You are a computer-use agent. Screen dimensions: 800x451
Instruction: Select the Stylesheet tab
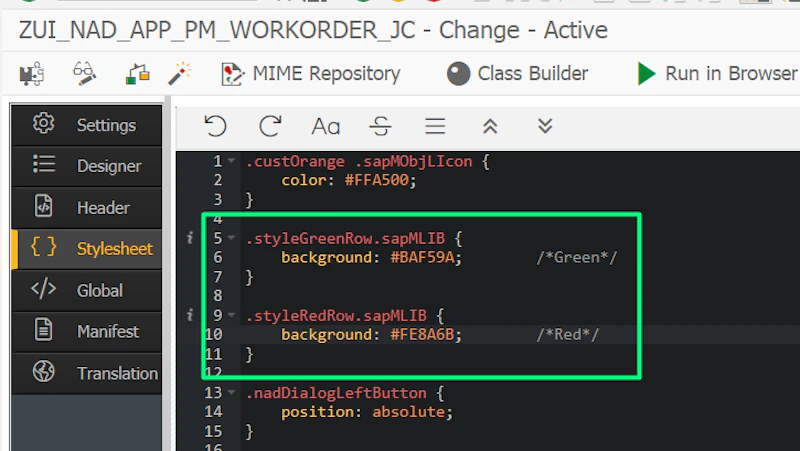87,249
